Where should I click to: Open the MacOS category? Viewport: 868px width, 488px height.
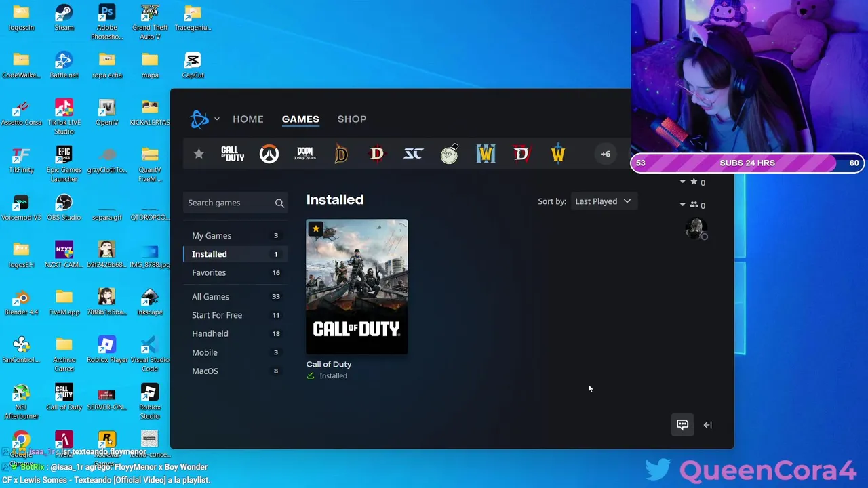(x=235, y=371)
